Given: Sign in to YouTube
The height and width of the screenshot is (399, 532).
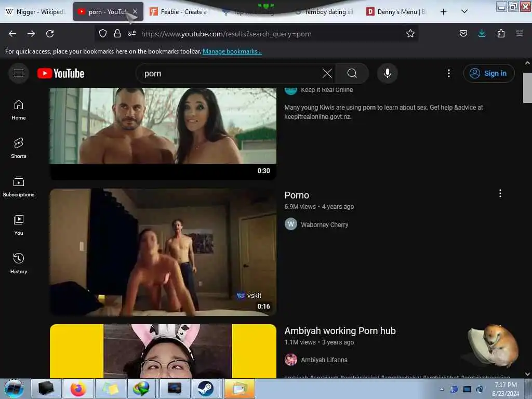Looking at the screenshot, I should [489, 73].
